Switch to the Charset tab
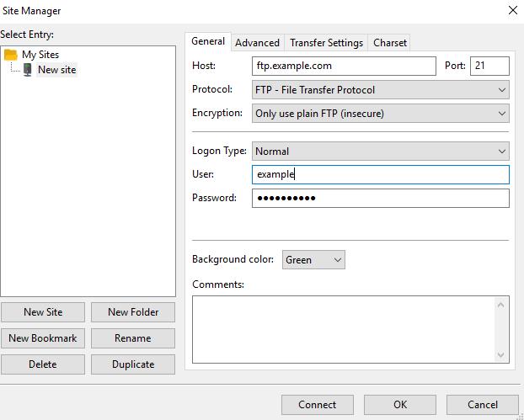This screenshot has height=420, width=524. tap(390, 43)
